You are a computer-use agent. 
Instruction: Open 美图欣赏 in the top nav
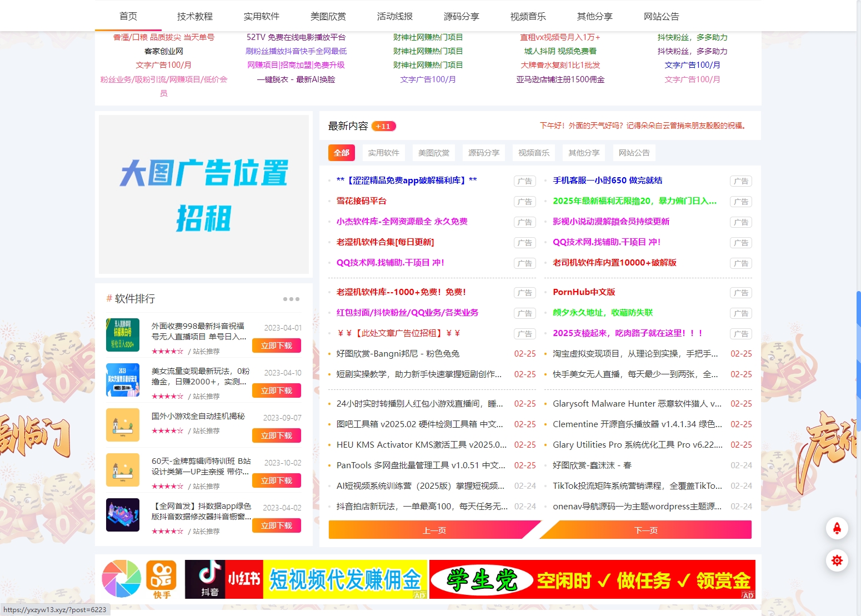point(328,16)
